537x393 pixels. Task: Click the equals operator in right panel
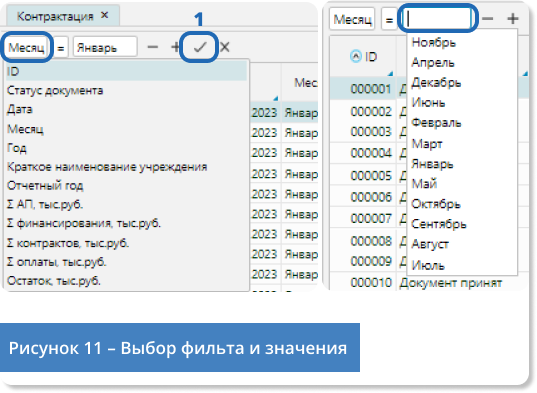pyautogui.click(x=389, y=20)
